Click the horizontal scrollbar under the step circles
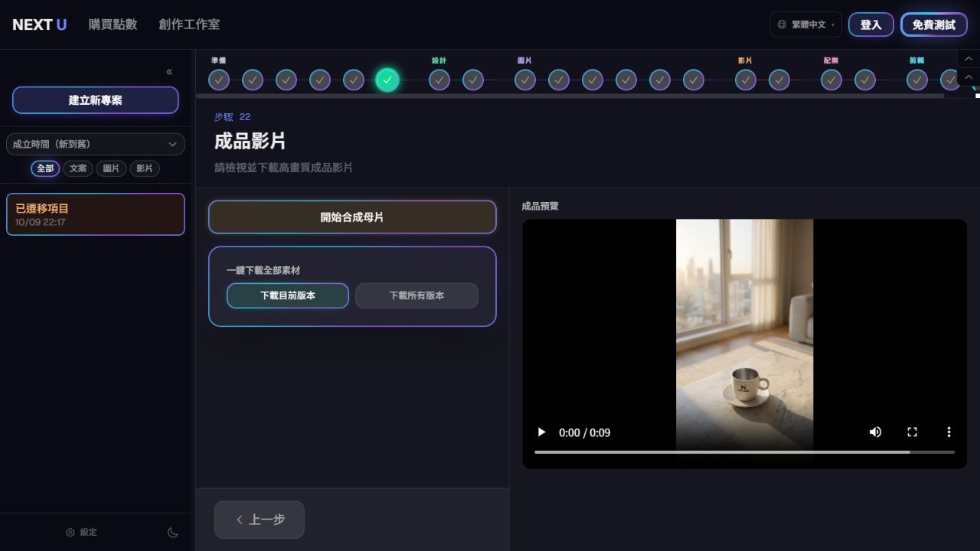This screenshot has width=980, height=551. click(x=570, y=96)
